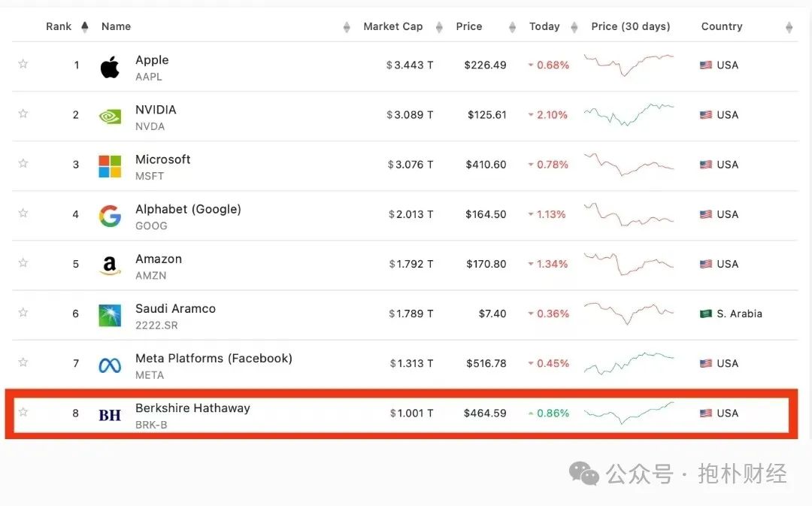Click the S. Arabia country label
This screenshot has height=506, width=812.
(740, 314)
